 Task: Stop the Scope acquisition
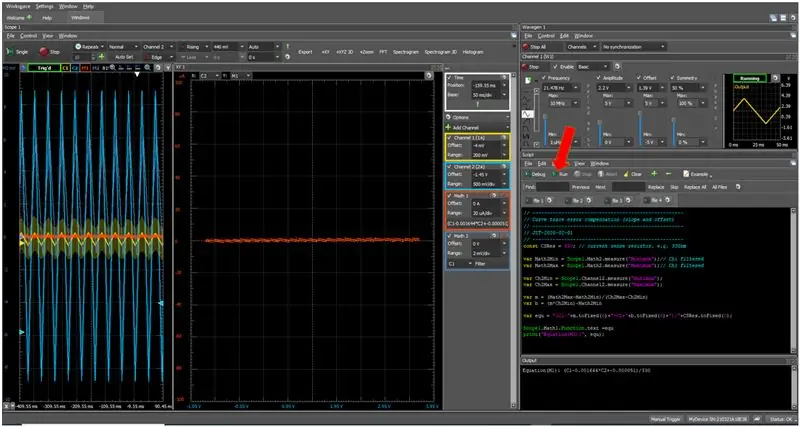[49, 52]
